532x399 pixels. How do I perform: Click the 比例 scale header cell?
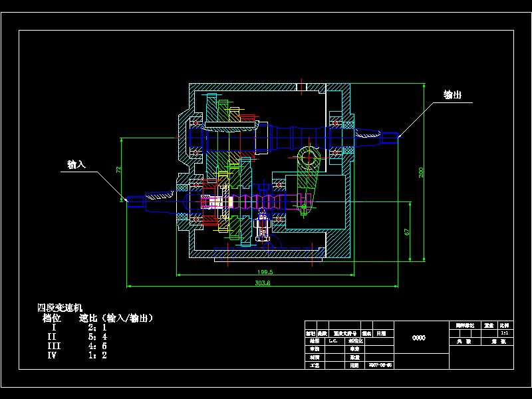pos(504,325)
